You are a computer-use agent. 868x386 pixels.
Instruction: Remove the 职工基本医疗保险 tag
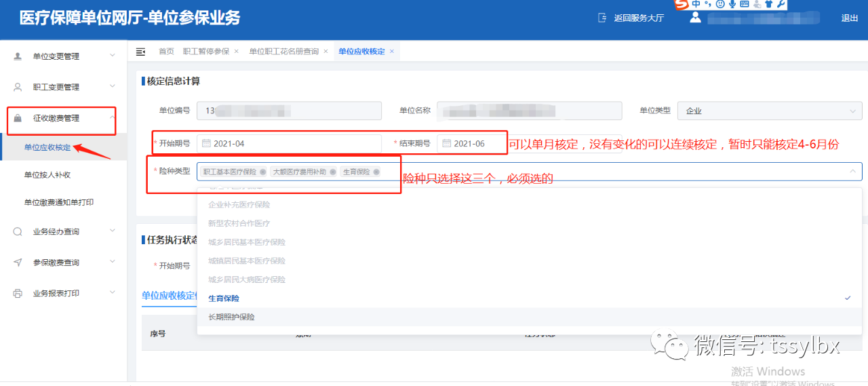tap(262, 172)
